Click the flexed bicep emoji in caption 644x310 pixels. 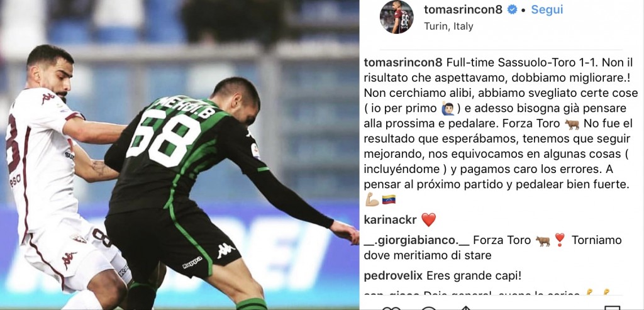(x=372, y=200)
